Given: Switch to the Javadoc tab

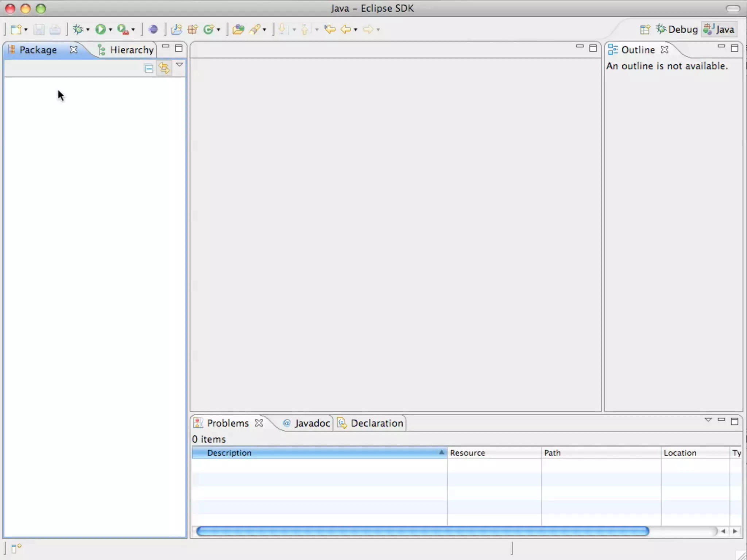Looking at the screenshot, I should (306, 423).
